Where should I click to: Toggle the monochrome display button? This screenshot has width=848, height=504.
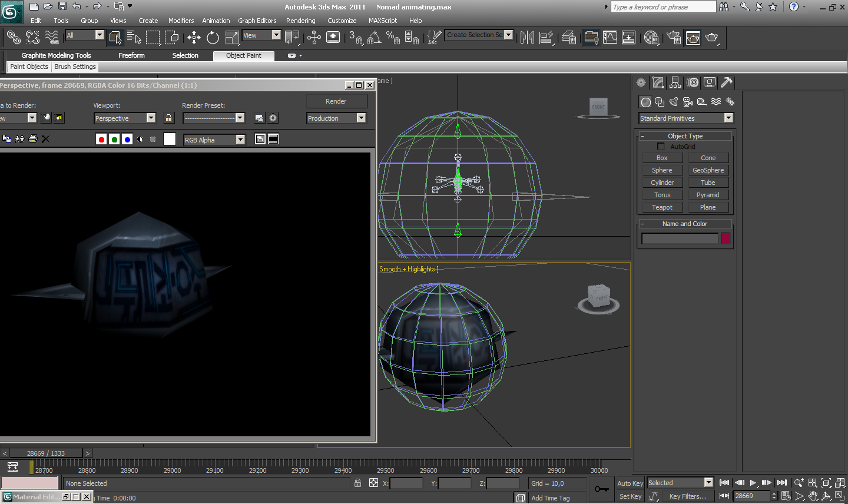click(x=153, y=140)
